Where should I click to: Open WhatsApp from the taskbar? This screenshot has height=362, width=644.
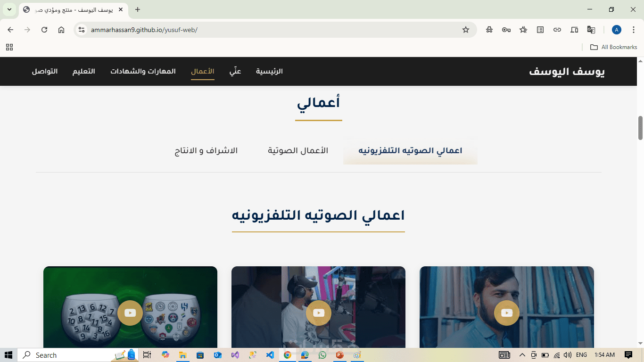tap(322, 355)
